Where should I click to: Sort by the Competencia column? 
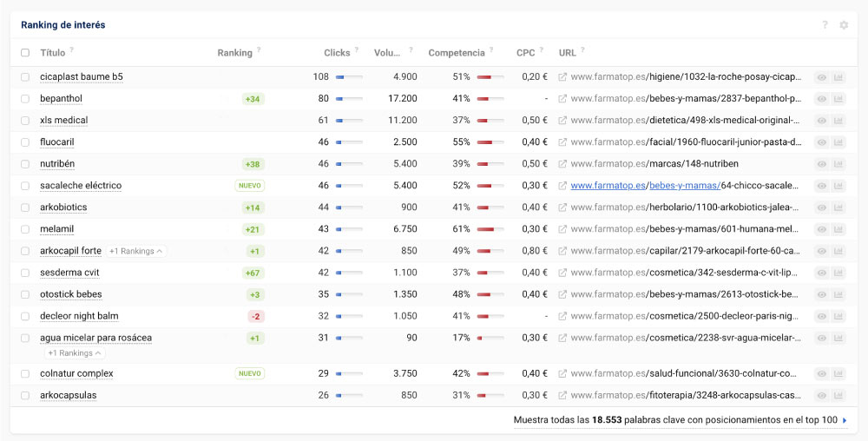(457, 53)
